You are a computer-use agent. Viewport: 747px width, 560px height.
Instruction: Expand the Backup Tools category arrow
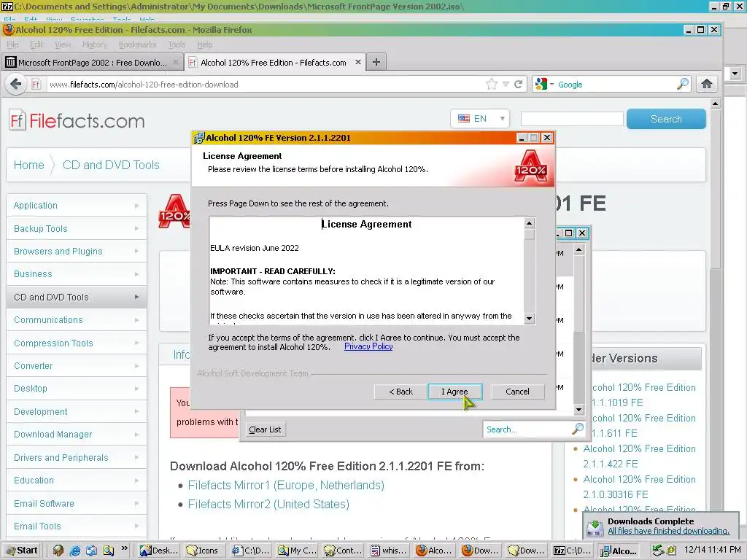136,228
